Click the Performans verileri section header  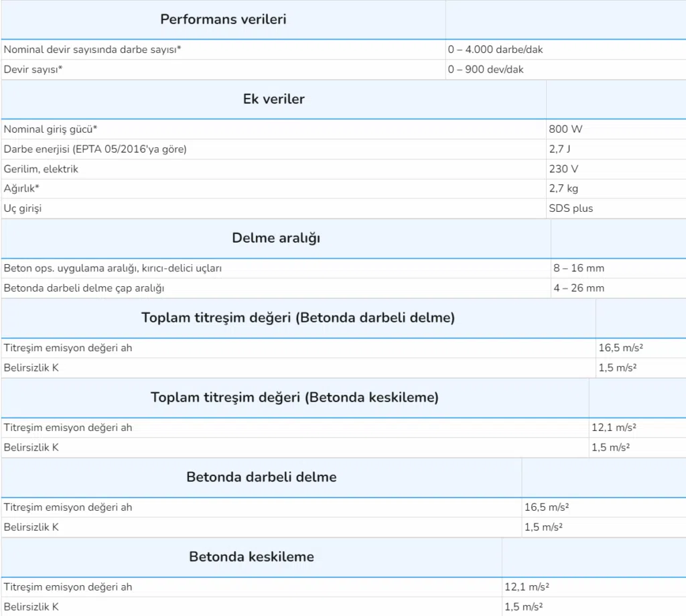(223, 19)
